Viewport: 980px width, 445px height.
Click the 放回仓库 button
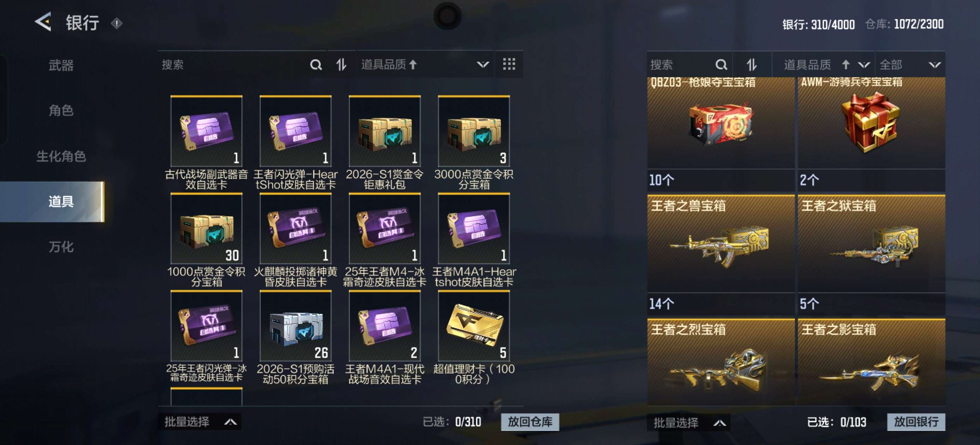530,421
